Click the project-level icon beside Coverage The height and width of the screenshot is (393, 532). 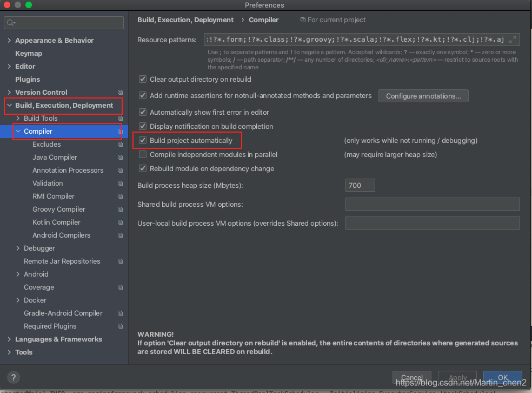[120, 287]
